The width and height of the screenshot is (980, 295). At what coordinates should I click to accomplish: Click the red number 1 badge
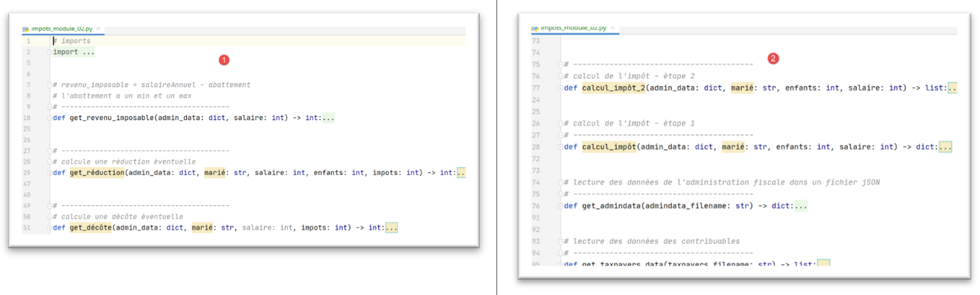coord(224,60)
